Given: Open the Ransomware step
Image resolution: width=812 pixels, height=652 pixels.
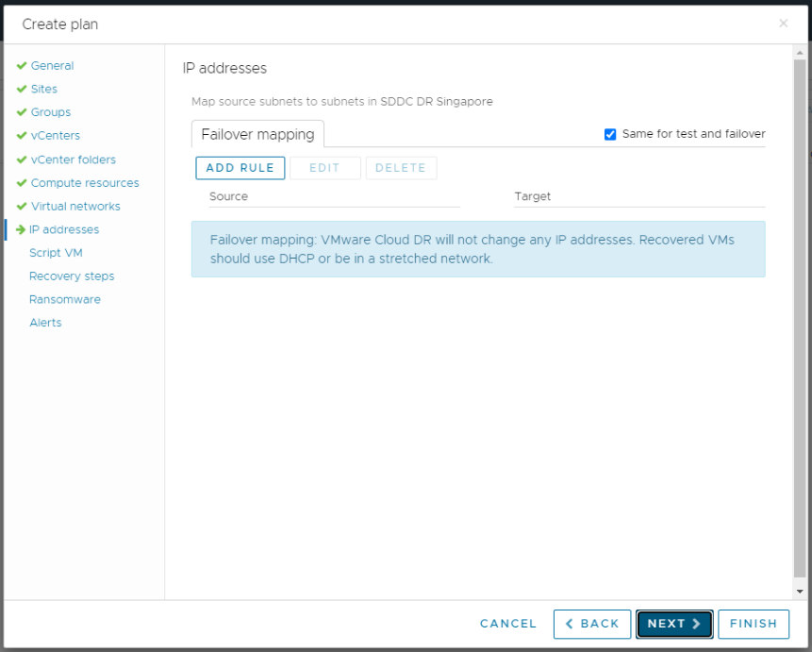Looking at the screenshot, I should click(65, 299).
